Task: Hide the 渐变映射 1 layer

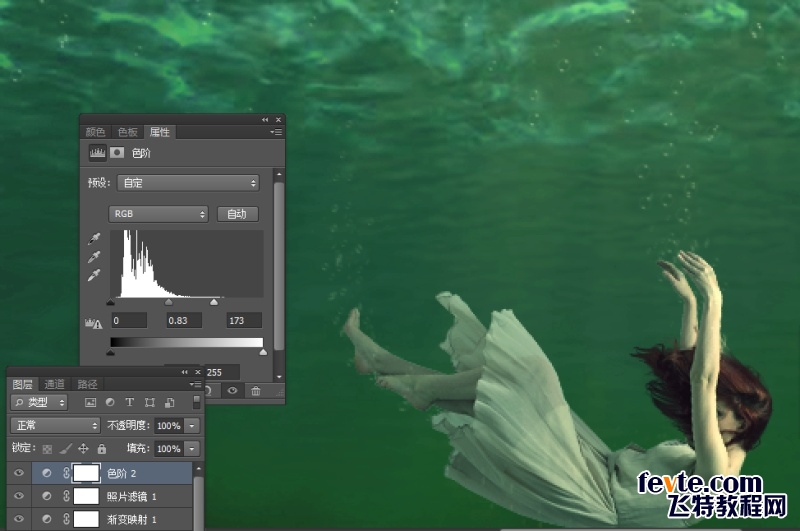Action: 20,520
